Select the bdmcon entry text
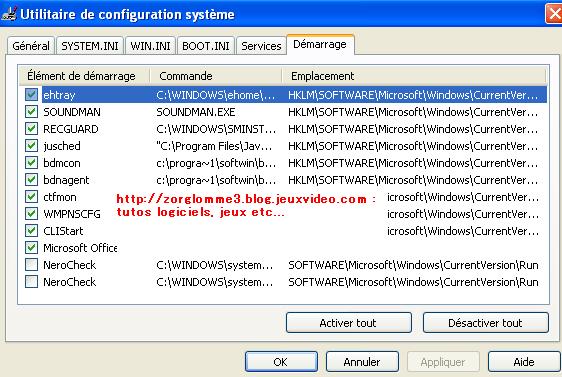 (62, 163)
